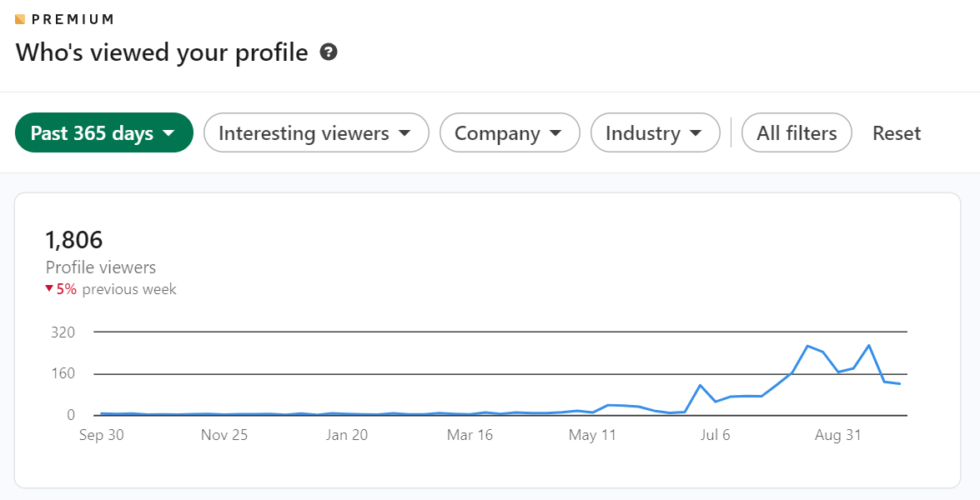Viewport: 980px width, 500px height.
Task: Click the chart spike just before Jul 6
Action: point(700,386)
